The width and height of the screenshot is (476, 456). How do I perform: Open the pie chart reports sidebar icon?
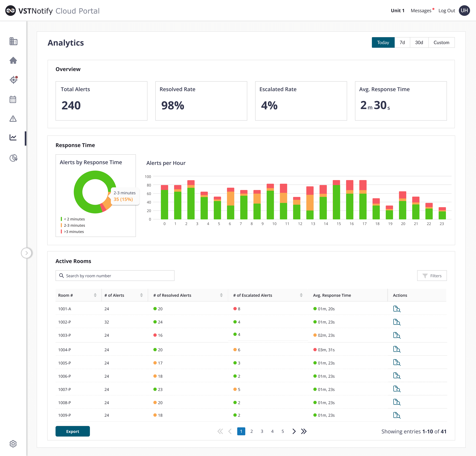click(x=13, y=158)
